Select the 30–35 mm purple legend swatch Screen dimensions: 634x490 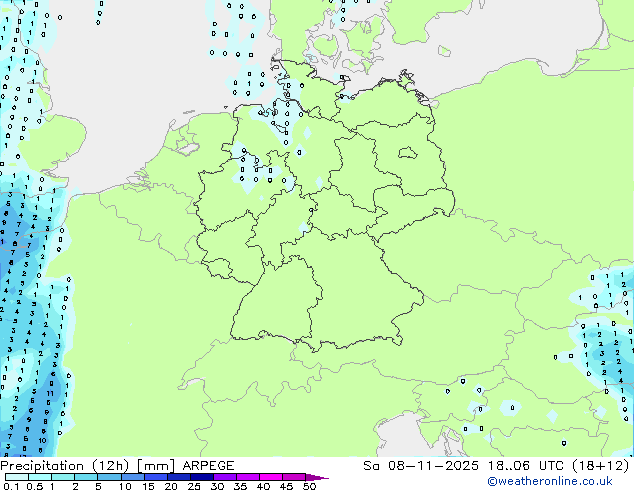225,477
